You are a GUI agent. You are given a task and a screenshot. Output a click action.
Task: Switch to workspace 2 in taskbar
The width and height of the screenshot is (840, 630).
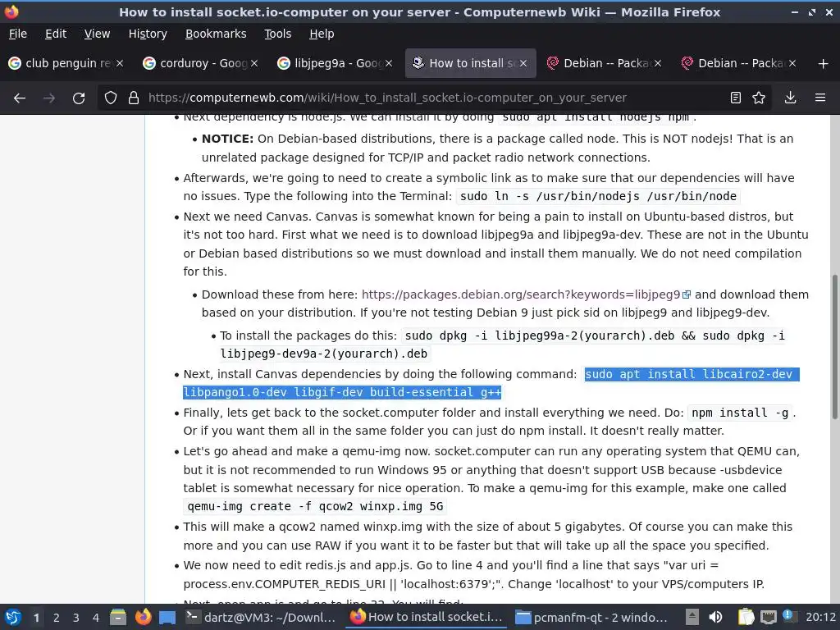57,618
